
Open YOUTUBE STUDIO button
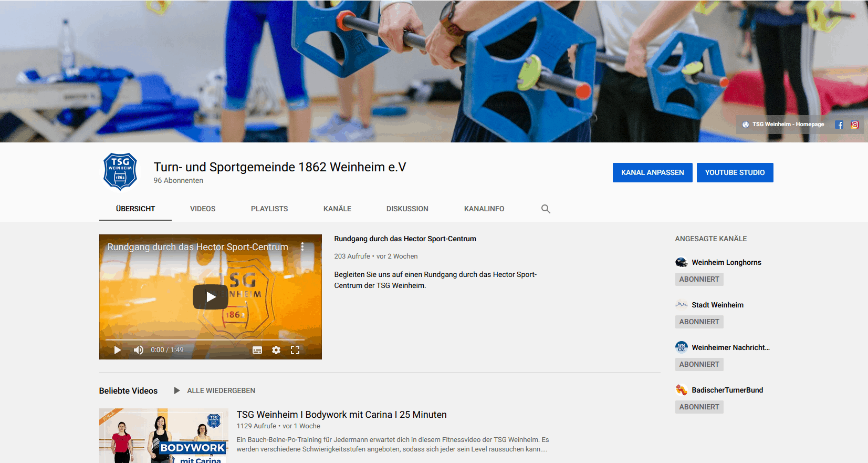pos(735,172)
